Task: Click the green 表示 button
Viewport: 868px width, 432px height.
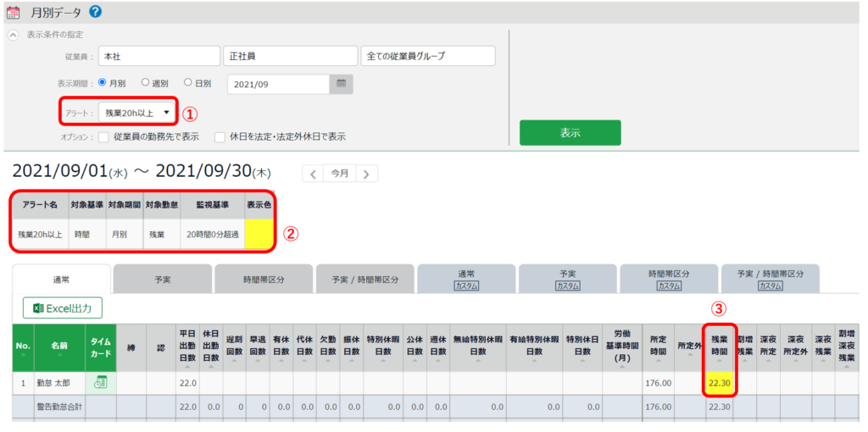Action: [x=570, y=133]
